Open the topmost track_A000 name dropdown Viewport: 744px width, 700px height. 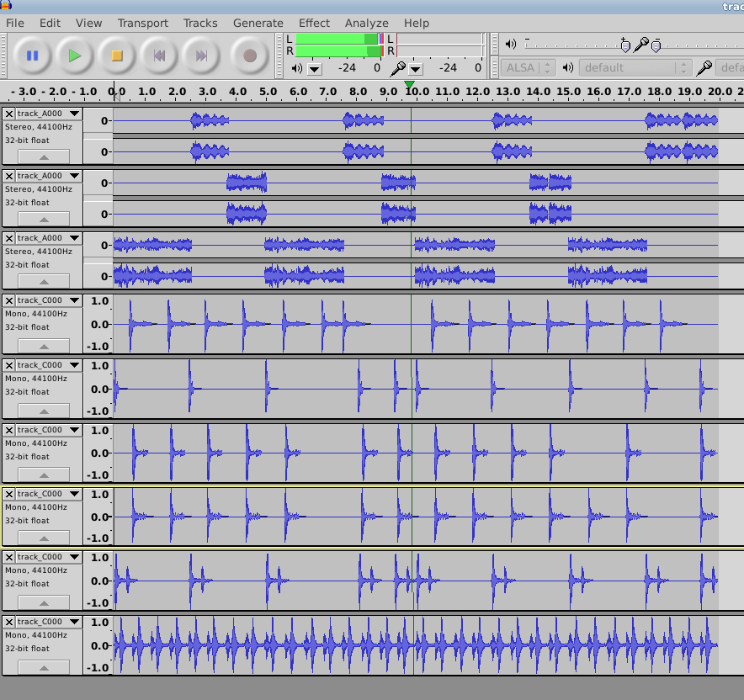coord(49,114)
